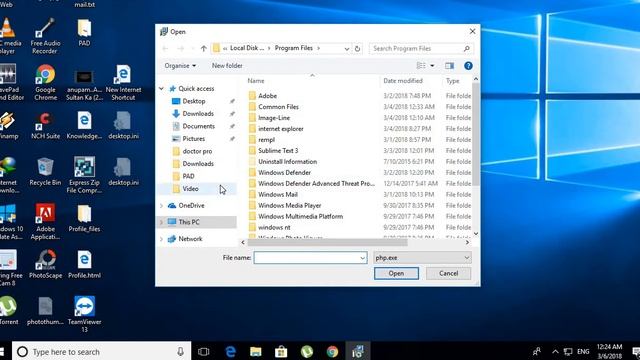The height and width of the screenshot is (360, 640).
Task: Open the address bar path dropdown
Action: (x=347, y=49)
